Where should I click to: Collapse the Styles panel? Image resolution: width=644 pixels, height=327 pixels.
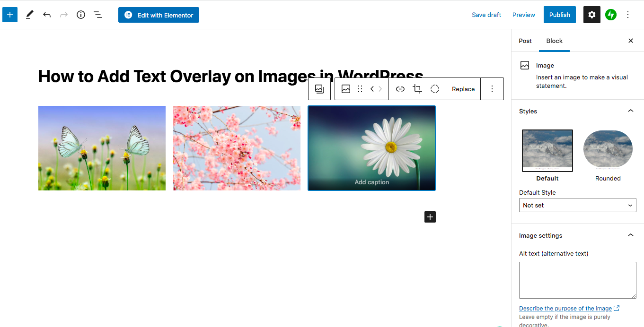pos(630,111)
